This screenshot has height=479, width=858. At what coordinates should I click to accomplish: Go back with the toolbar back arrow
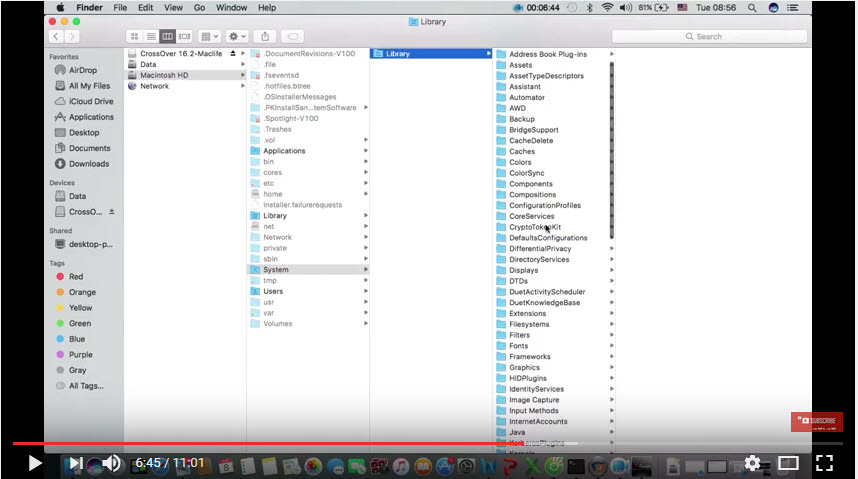[x=55, y=36]
